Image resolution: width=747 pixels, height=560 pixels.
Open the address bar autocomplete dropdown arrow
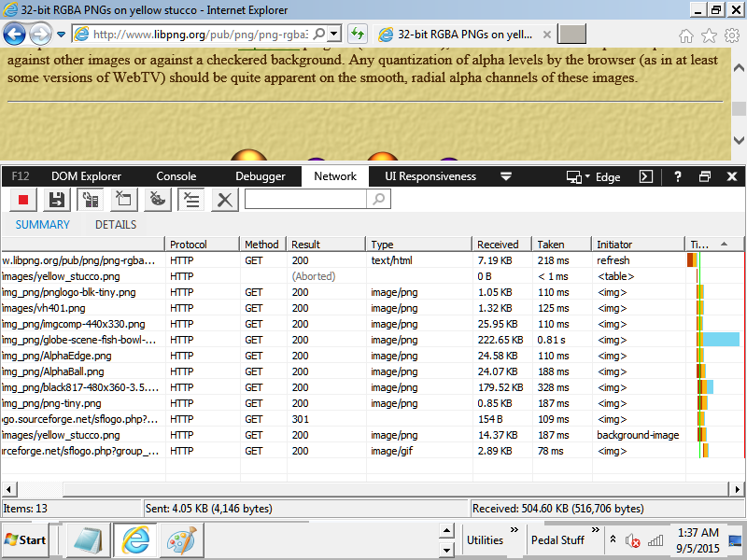point(334,34)
